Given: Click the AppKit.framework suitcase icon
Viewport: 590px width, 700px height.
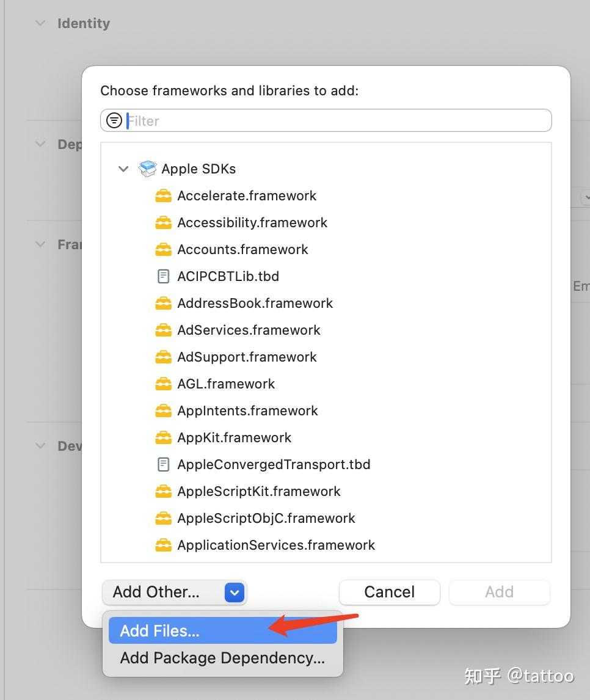Looking at the screenshot, I should click(x=163, y=437).
